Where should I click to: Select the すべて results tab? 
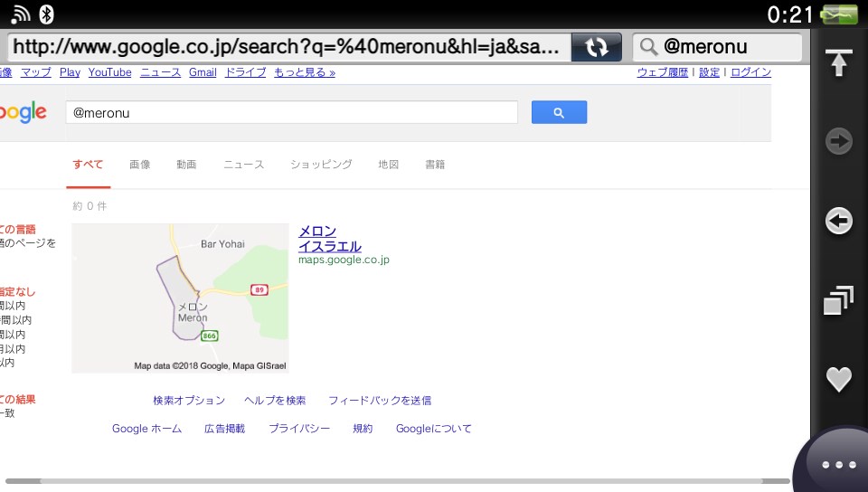click(x=88, y=165)
